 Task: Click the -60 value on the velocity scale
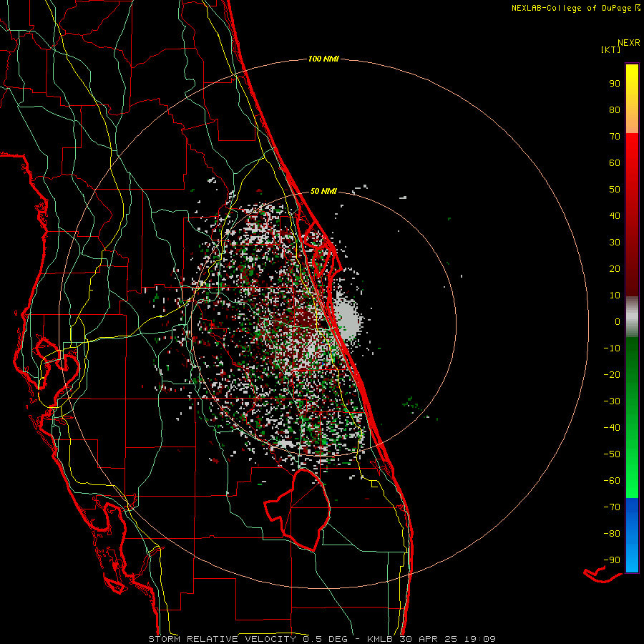click(x=612, y=481)
